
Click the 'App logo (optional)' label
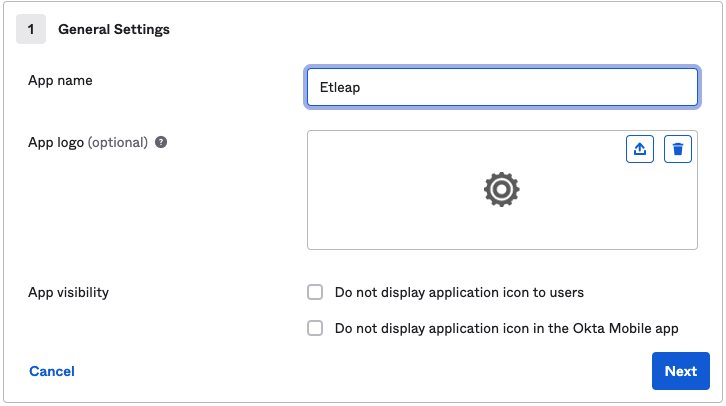88,142
